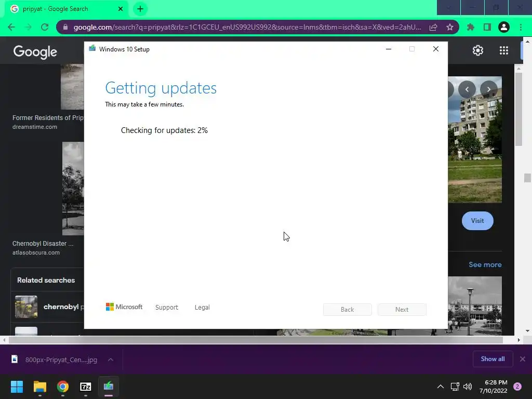This screenshot has width=532, height=399.
Task: Click Legal link in Setup window
Action: tap(202, 308)
